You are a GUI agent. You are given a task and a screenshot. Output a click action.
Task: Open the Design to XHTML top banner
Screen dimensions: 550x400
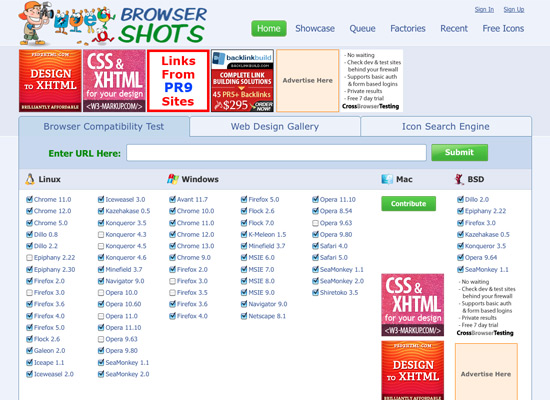coord(50,81)
